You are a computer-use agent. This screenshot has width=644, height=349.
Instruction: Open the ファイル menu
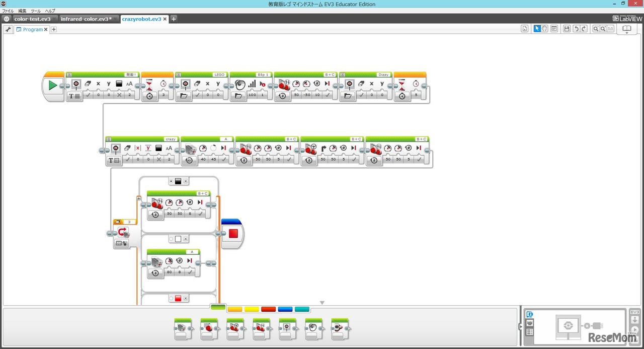click(x=8, y=11)
